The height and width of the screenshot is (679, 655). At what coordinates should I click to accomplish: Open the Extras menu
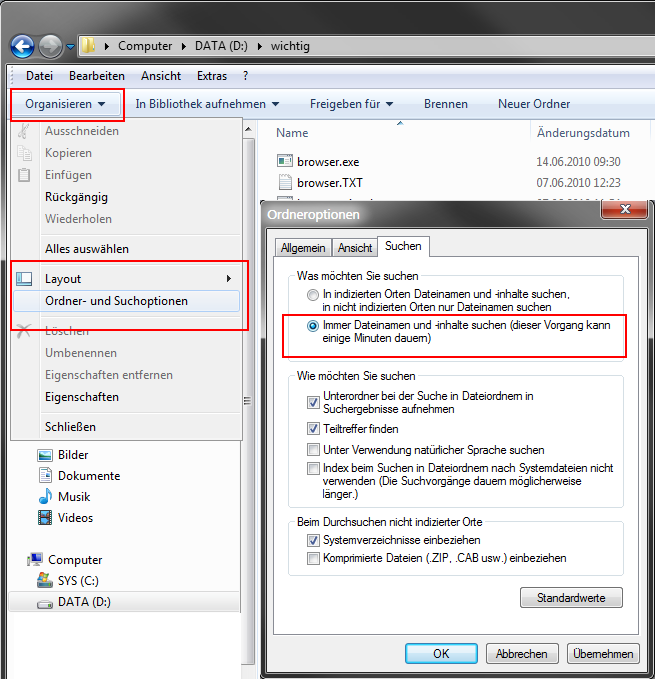coord(212,76)
